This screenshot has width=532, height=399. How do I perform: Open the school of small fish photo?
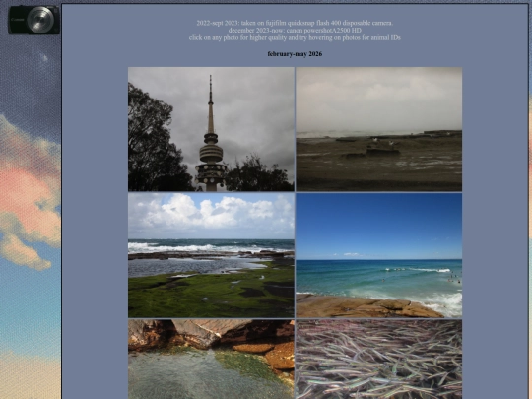[379, 360]
